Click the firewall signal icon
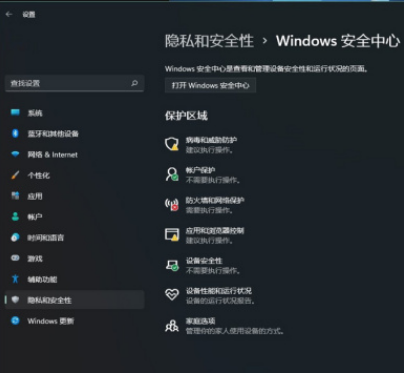Image resolution: width=404 pixels, height=373 pixels. click(x=172, y=204)
